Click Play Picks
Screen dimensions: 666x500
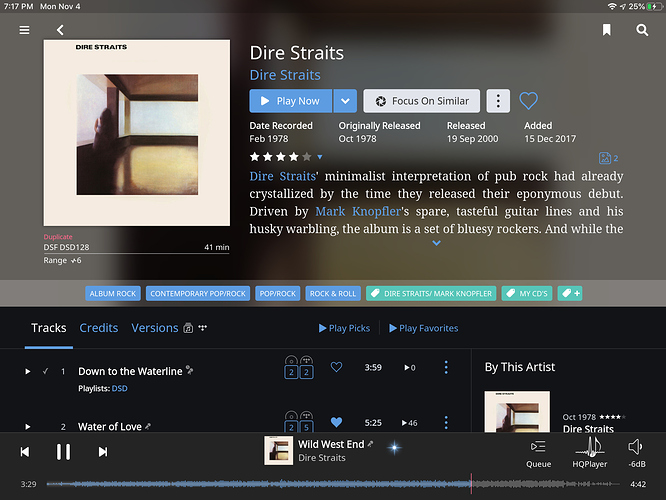(344, 328)
